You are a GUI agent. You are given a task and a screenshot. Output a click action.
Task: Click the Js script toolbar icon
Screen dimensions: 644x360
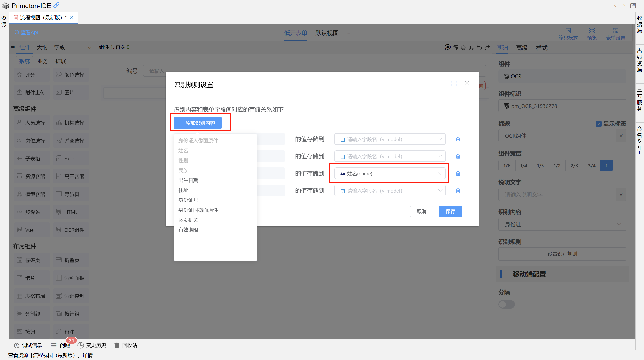point(471,48)
